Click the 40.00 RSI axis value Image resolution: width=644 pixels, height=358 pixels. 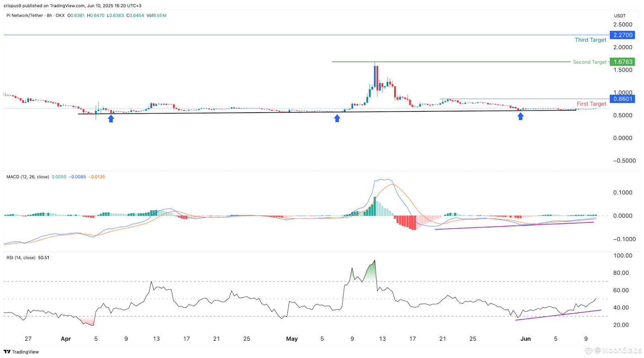621,307
